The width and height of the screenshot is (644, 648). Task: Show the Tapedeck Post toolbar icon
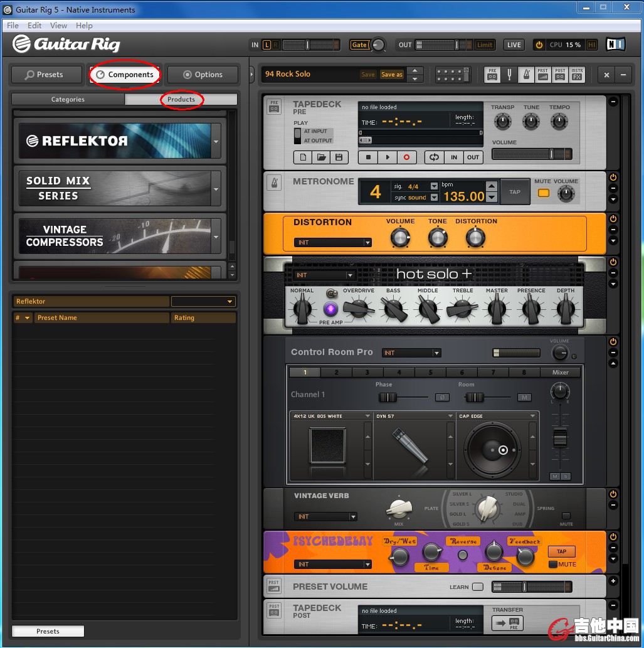pos(560,75)
